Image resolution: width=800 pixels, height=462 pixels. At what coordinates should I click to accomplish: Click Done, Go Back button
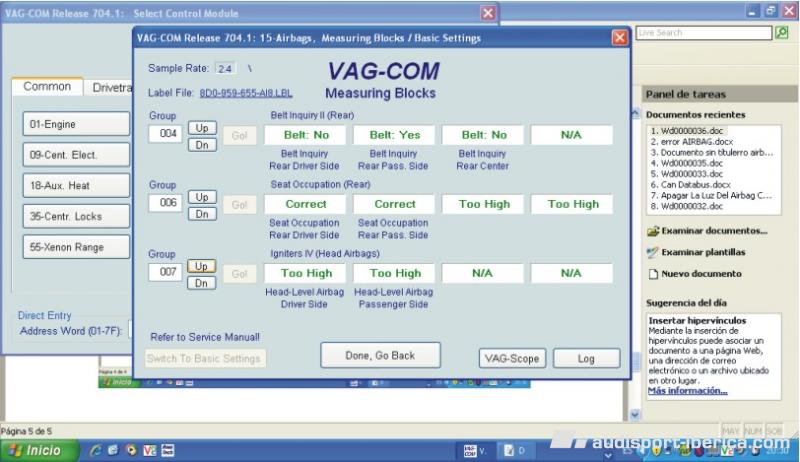pos(380,355)
